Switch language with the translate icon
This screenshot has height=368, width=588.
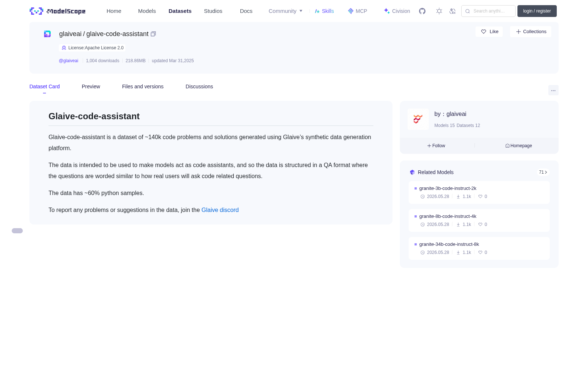coord(453,11)
